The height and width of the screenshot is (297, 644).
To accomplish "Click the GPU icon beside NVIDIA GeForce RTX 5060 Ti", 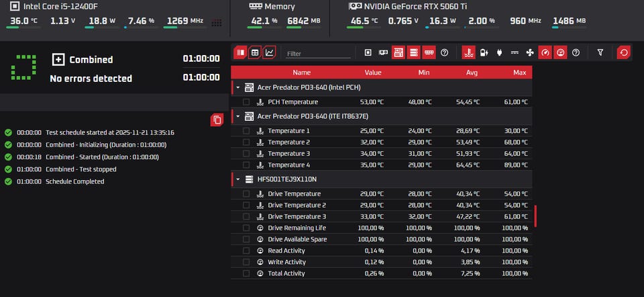I will pos(356,6).
